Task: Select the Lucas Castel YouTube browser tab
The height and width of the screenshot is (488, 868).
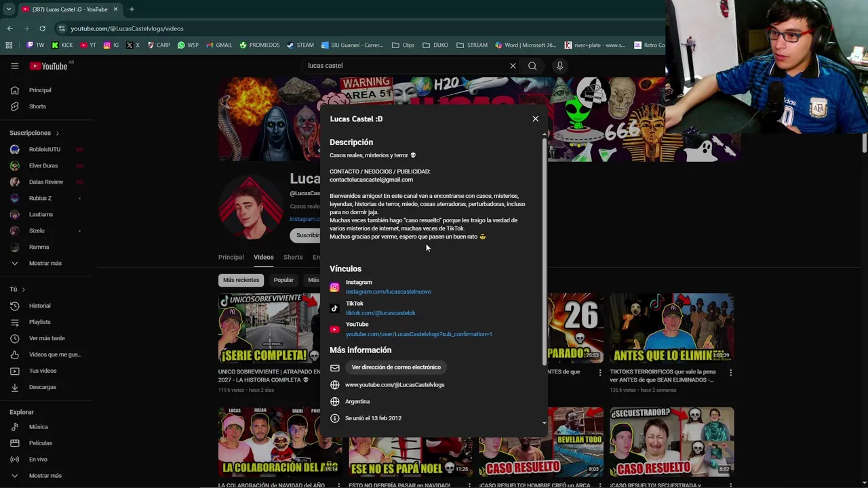Action: click(x=70, y=9)
